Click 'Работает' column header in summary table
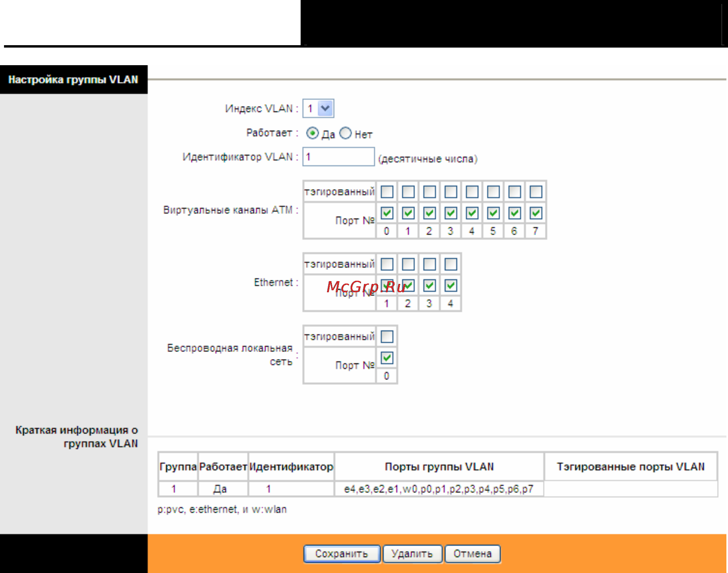This screenshot has width=728, height=573. point(223,467)
